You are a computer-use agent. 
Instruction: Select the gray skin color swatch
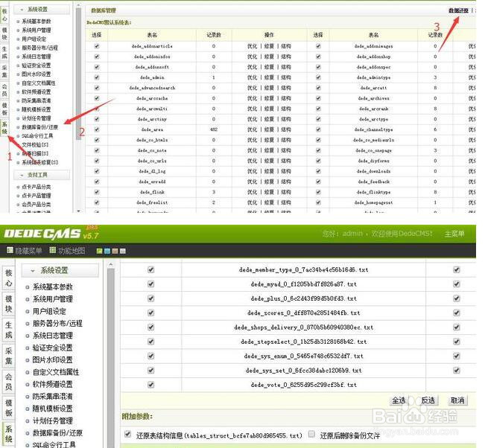pos(122,252)
